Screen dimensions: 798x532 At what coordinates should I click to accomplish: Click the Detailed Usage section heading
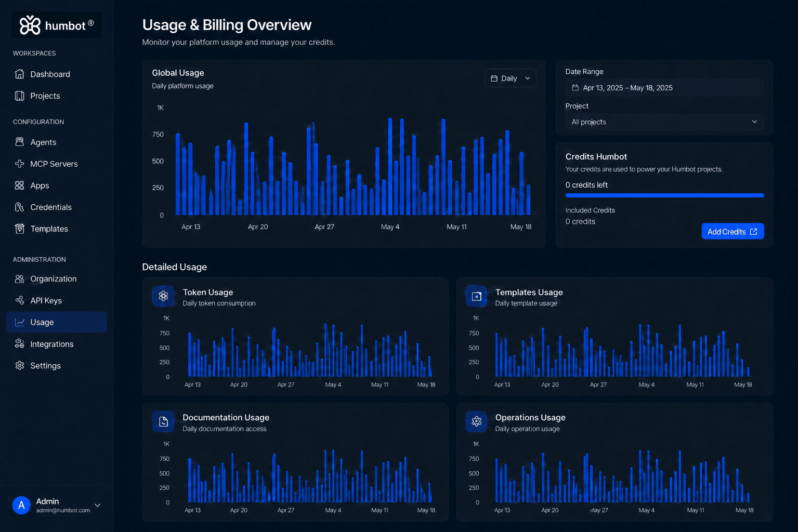[x=175, y=267]
